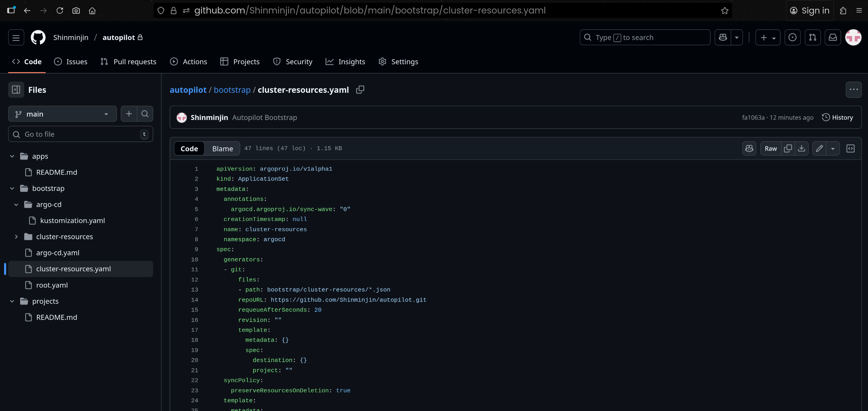Go to the Actions tab

[x=189, y=62]
